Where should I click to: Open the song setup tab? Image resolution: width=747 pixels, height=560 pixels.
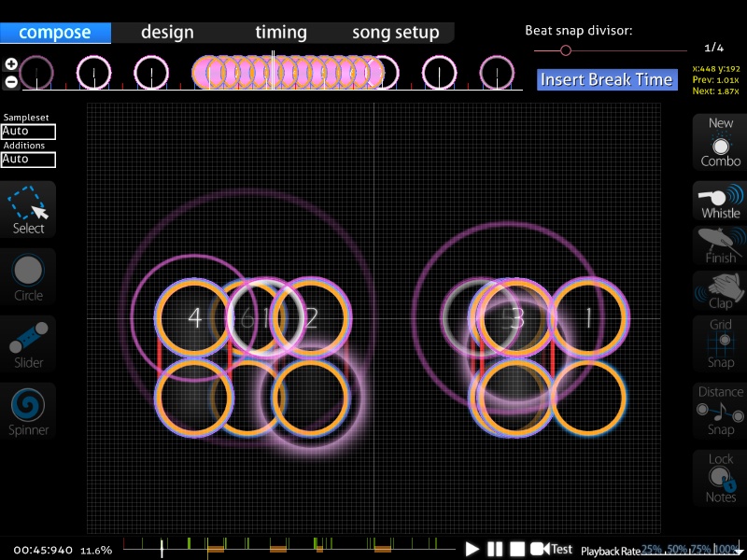click(395, 33)
